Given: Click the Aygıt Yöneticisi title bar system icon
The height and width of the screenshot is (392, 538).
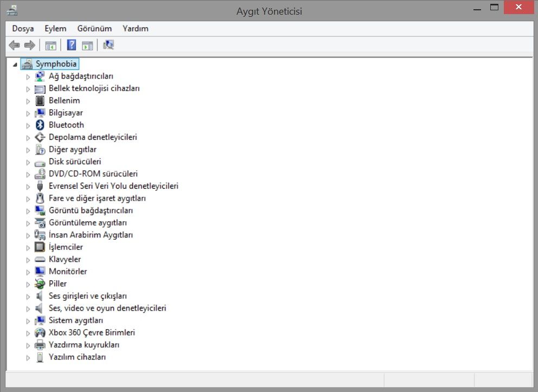Looking at the screenshot, I should point(12,11).
